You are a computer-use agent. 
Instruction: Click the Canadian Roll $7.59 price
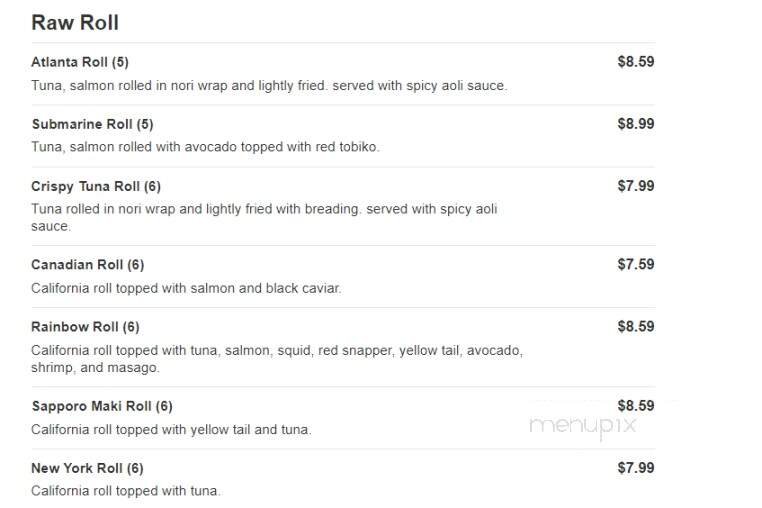[x=635, y=265]
